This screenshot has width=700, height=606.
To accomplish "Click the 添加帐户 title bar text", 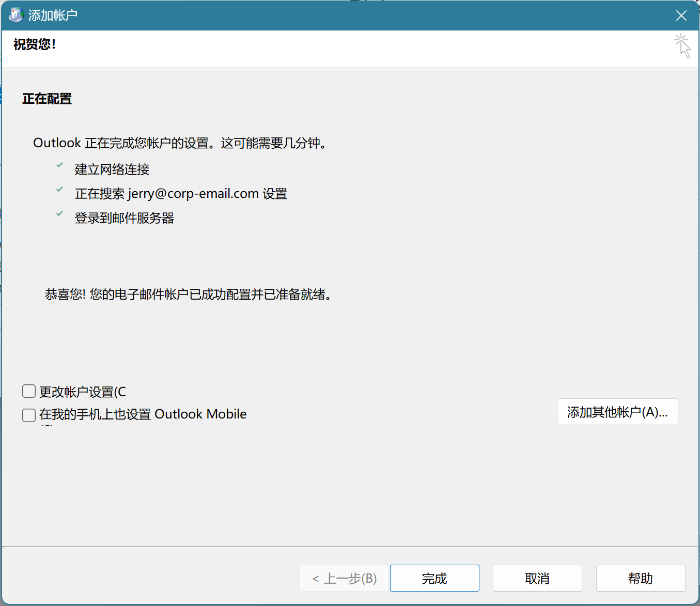I will point(53,15).
